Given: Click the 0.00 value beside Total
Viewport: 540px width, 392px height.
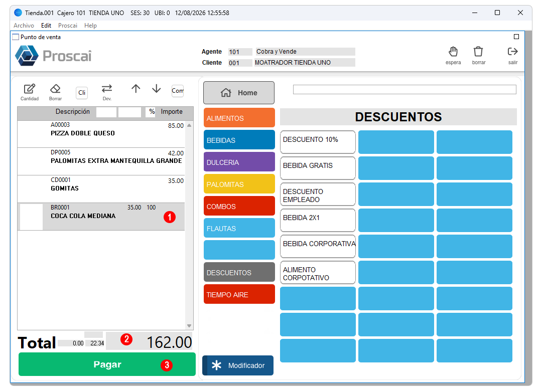Looking at the screenshot, I should point(78,343).
